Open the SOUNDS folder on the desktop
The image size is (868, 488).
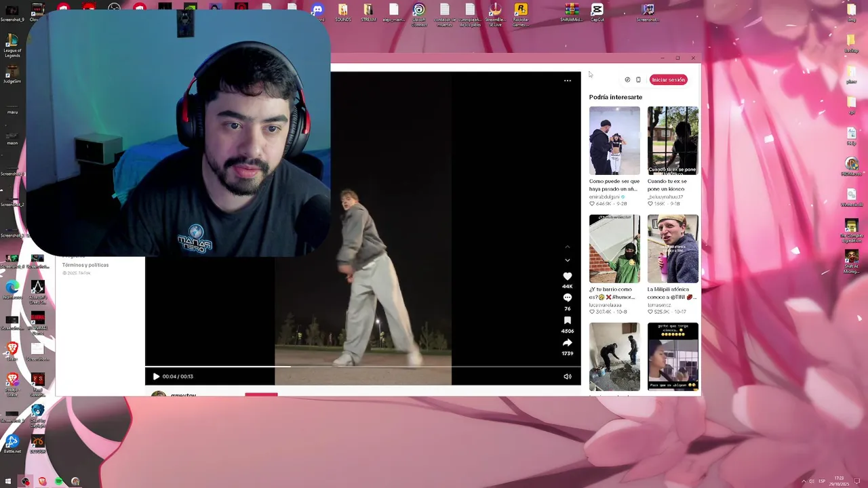[342, 12]
